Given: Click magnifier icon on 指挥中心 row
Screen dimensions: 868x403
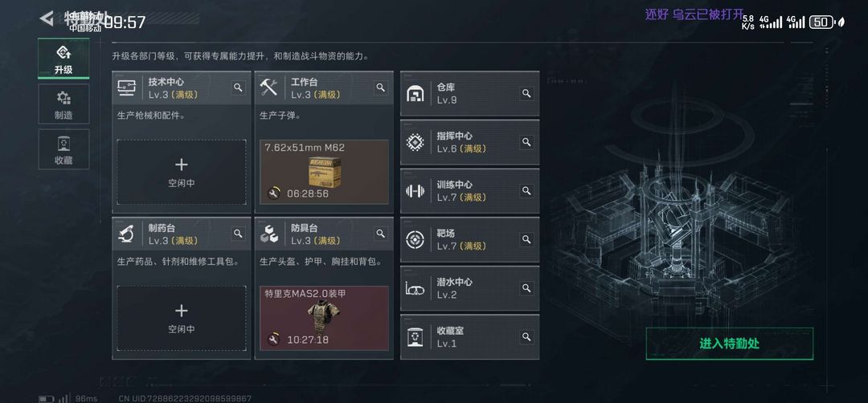Looking at the screenshot, I should tap(526, 142).
